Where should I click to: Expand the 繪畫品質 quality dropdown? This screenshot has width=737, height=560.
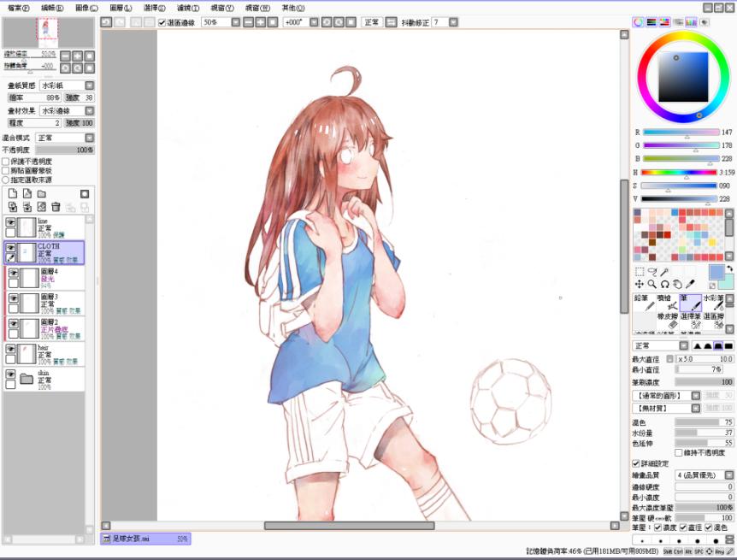point(705,475)
